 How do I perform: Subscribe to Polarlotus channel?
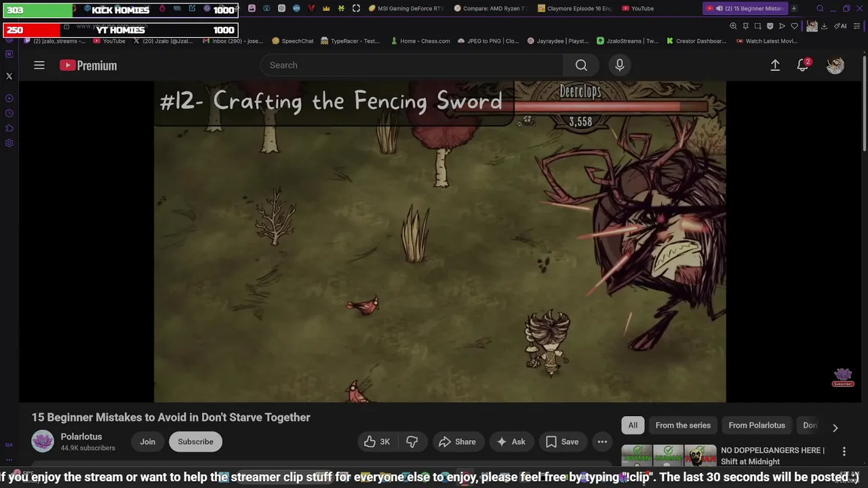coord(195,442)
